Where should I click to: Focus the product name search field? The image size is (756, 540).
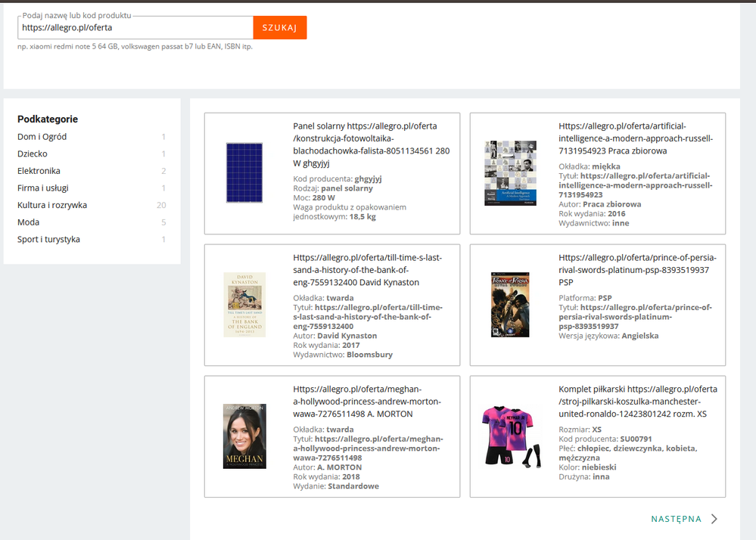coord(135,27)
